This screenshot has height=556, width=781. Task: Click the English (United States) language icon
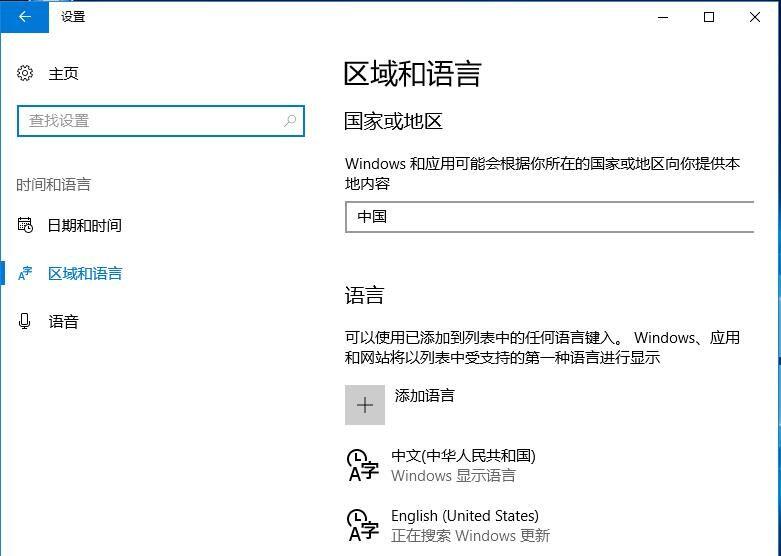coord(363,526)
